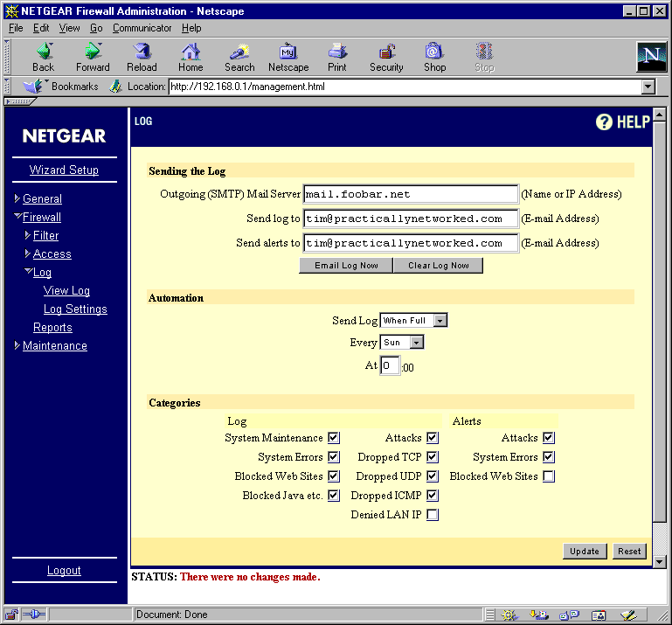Open the HELP question mark icon
The width and height of the screenshot is (672, 625).
pos(604,122)
